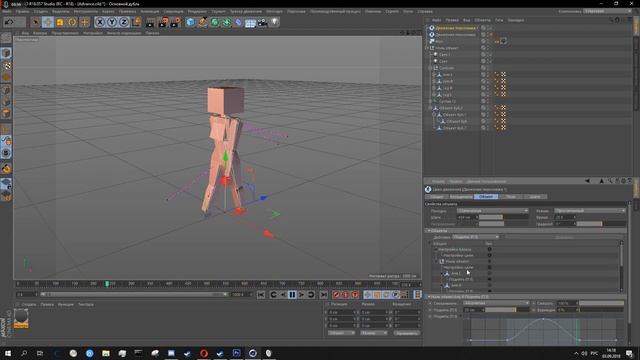The height and width of the screenshot is (360, 640).
Task: Click the red record keyframe button
Action: tap(336, 295)
